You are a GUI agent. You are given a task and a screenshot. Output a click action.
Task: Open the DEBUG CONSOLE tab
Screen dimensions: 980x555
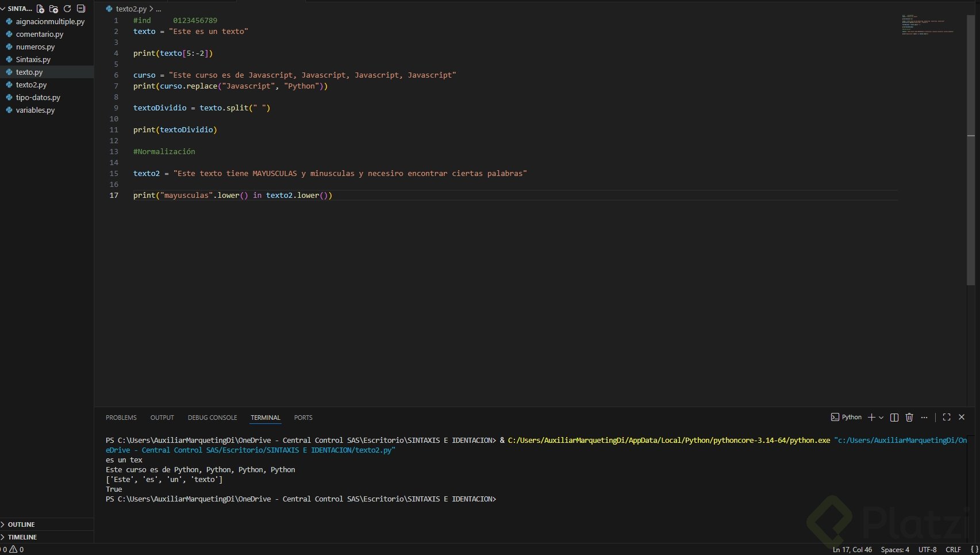coord(212,418)
